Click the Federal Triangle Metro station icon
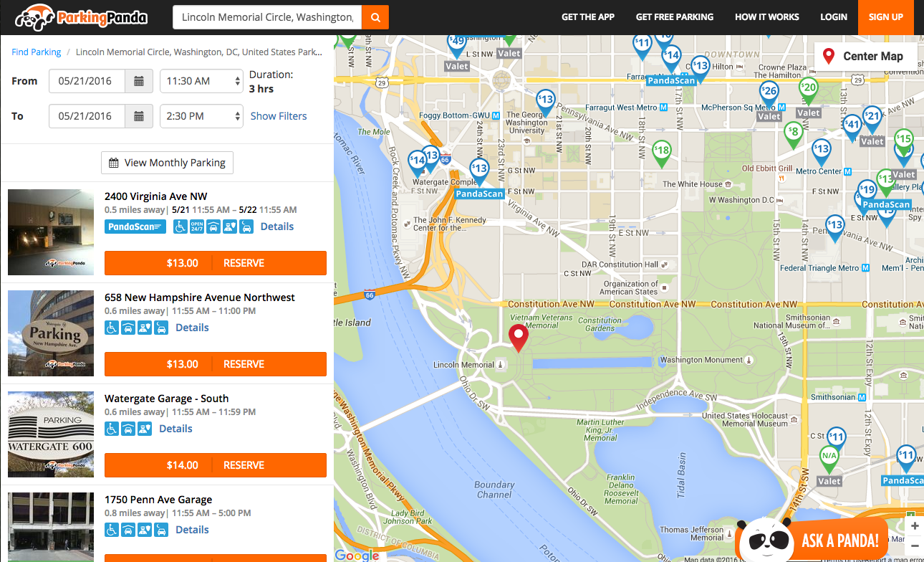The width and height of the screenshot is (924, 562). pyautogui.click(x=866, y=268)
